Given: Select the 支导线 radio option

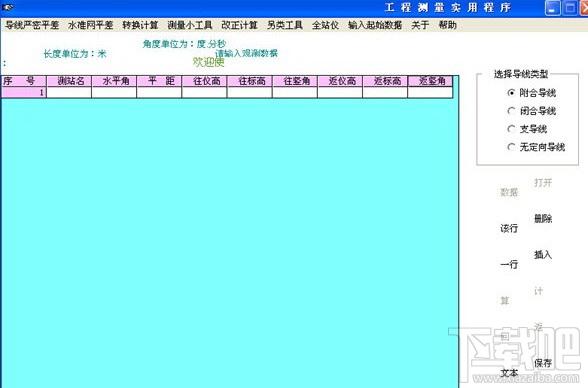Looking at the screenshot, I should 528,129.
